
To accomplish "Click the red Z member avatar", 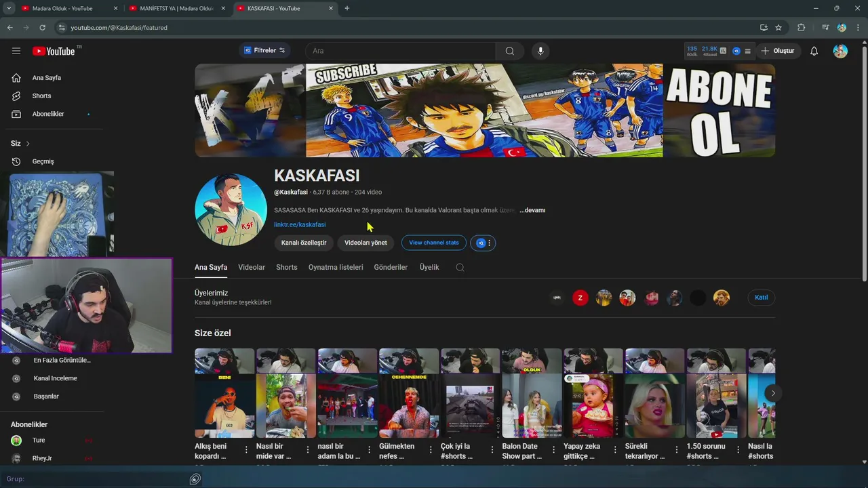I will (x=580, y=298).
